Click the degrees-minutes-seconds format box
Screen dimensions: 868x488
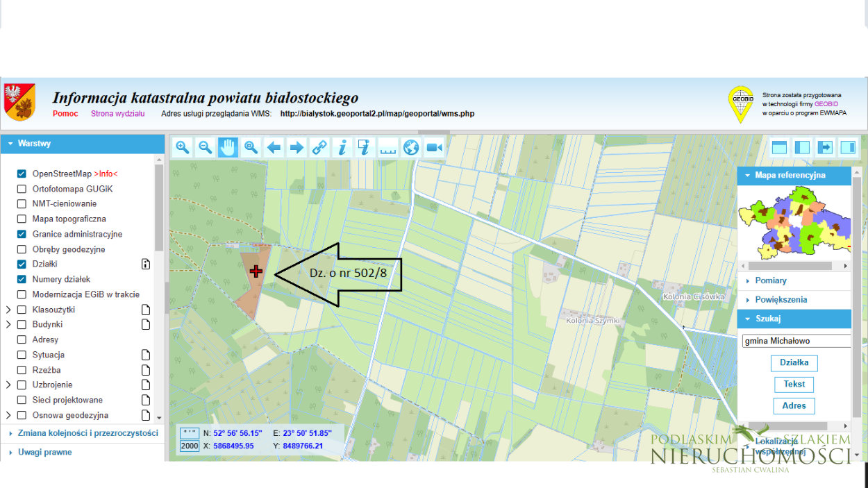[190, 432]
